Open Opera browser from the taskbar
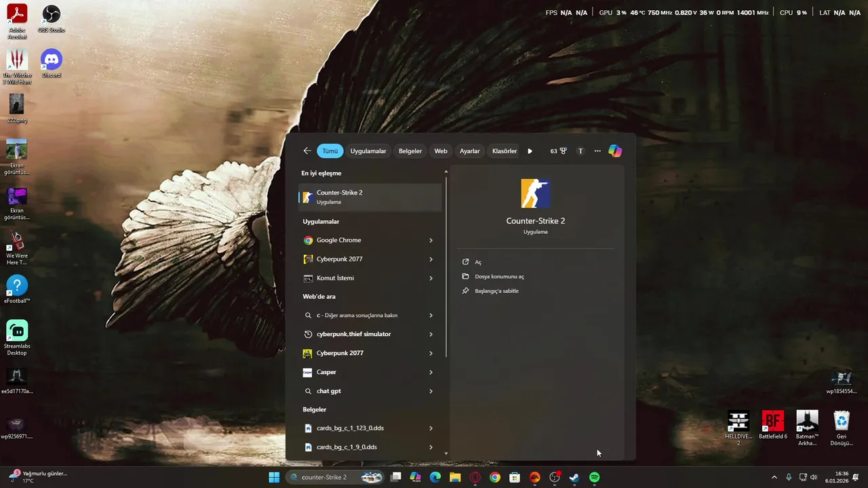The height and width of the screenshot is (488, 868). 475,477
